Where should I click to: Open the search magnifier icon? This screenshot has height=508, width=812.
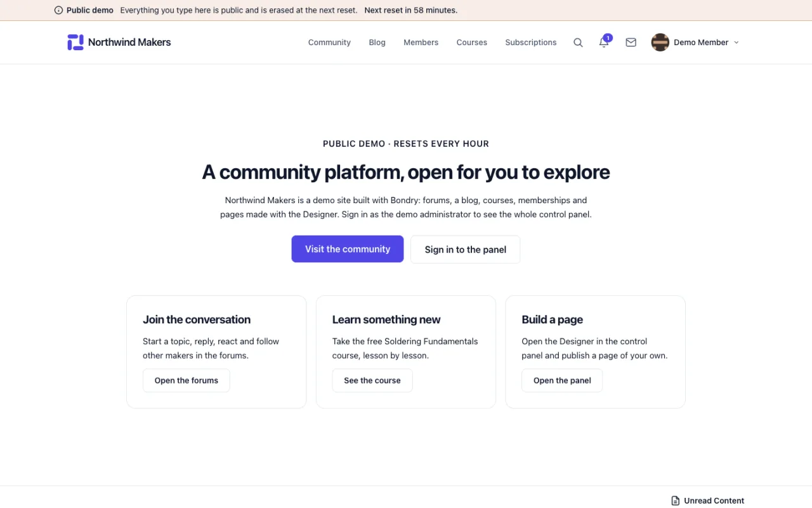coord(578,43)
